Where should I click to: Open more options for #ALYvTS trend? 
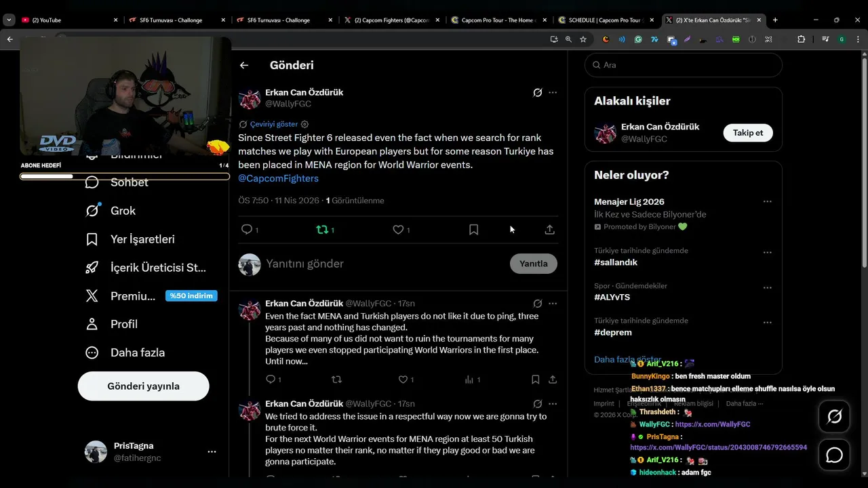(767, 287)
